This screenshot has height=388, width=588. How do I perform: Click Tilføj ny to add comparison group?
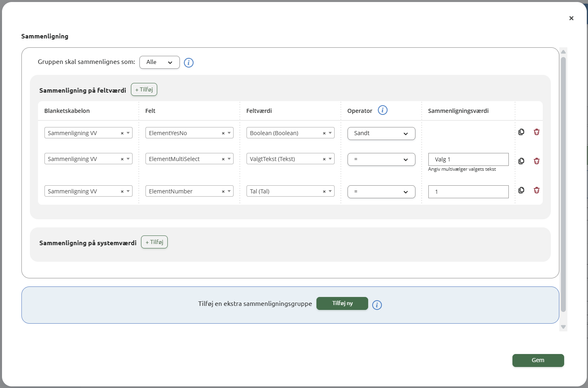tap(342, 303)
